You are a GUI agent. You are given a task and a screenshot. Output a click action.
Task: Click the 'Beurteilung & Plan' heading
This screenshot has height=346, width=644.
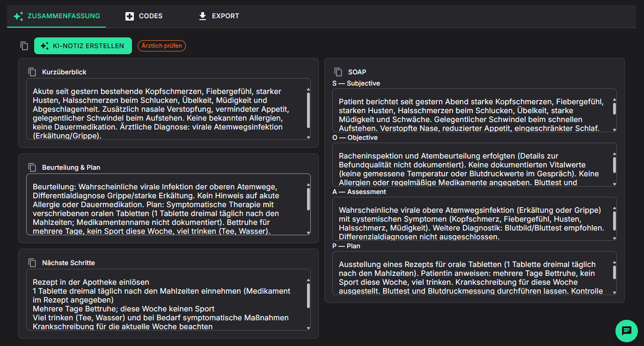click(71, 167)
